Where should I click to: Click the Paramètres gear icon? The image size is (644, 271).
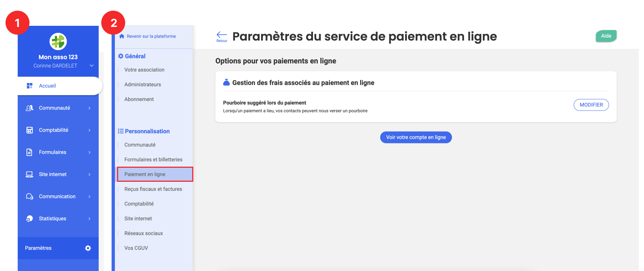tap(88, 248)
